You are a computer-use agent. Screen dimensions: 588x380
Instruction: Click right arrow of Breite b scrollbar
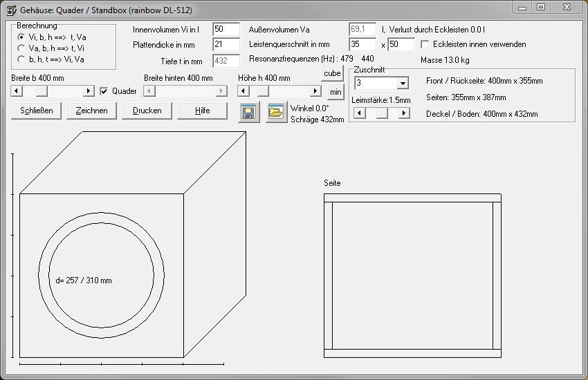[88, 91]
